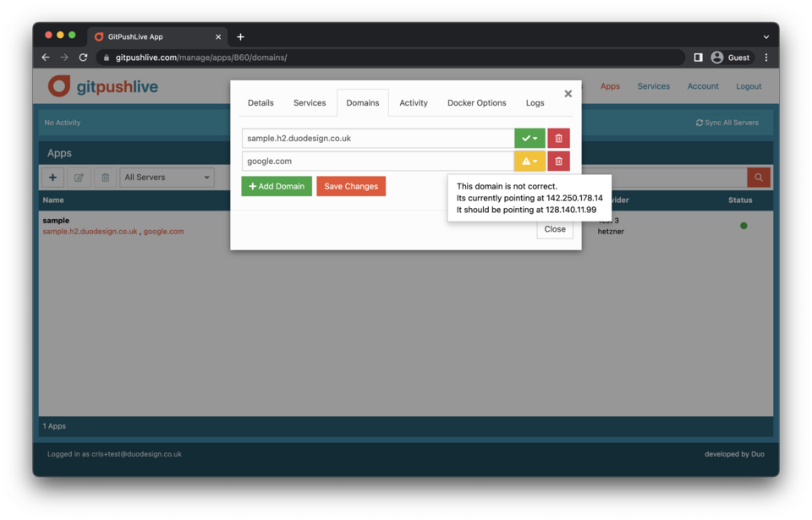Screen dimensions: 812x520
Task: Click the Close button in dialog
Action: 555,229
